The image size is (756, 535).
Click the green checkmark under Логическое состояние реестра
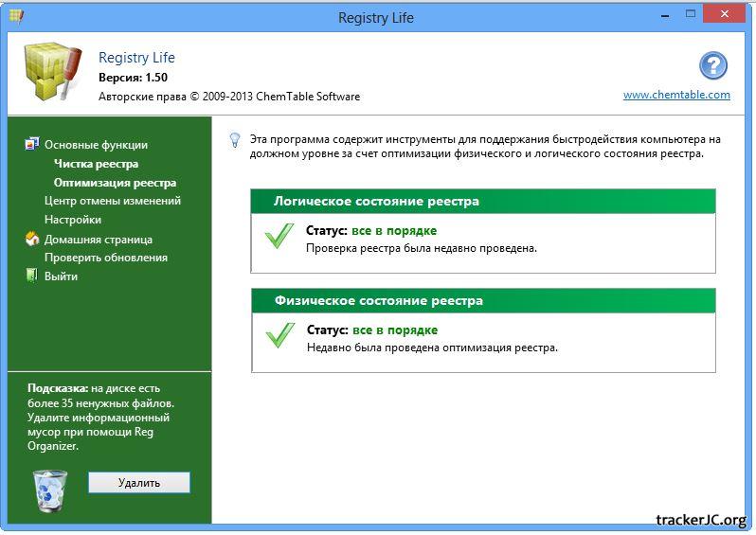(x=279, y=236)
